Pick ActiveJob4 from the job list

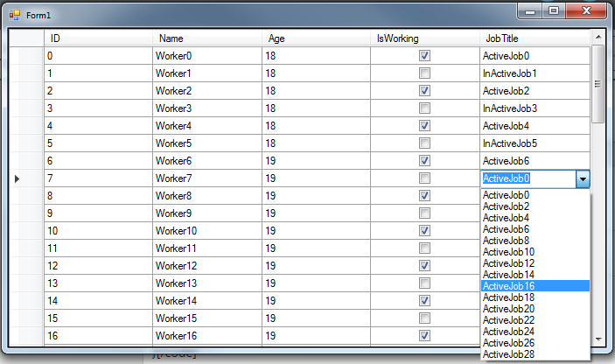coord(535,218)
